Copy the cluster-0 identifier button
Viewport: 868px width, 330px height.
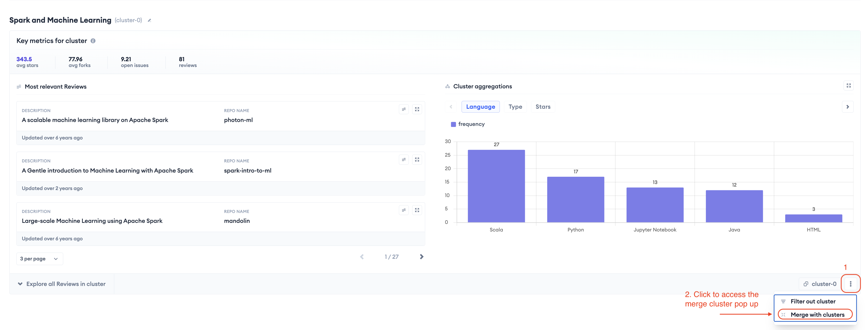pyautogui.click(x=820, y=284)
